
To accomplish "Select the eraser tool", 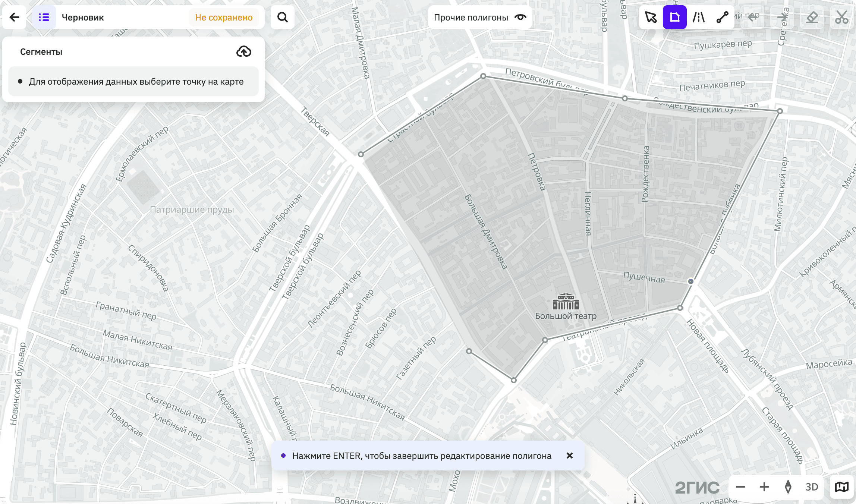I will pos(812,17).
